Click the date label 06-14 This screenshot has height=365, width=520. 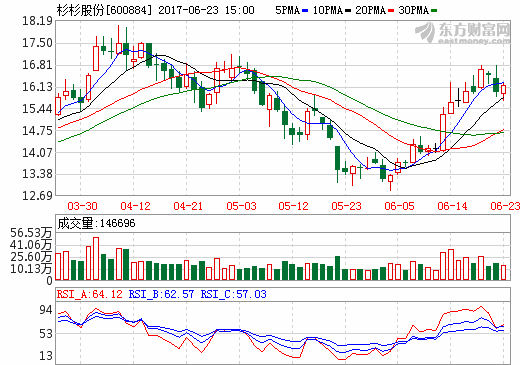(452, 206)
